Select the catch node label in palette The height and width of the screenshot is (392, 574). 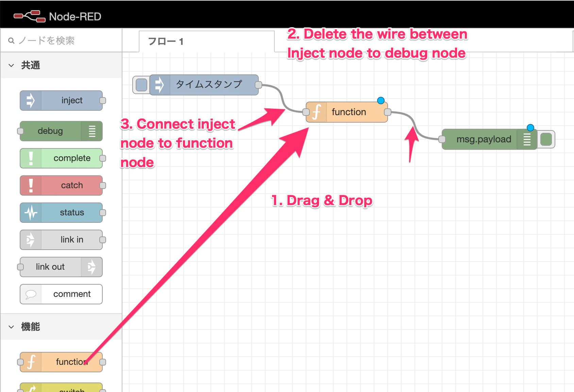click(x=72, y=185)
